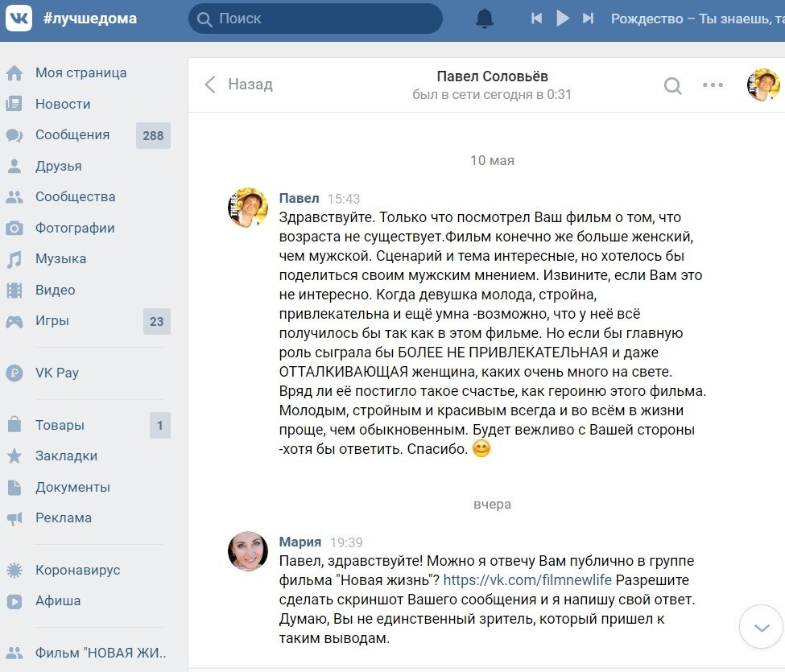The image size is (785, 672).
Task: Click the document icon beside Документы
Action: click(x=14, y=488)
